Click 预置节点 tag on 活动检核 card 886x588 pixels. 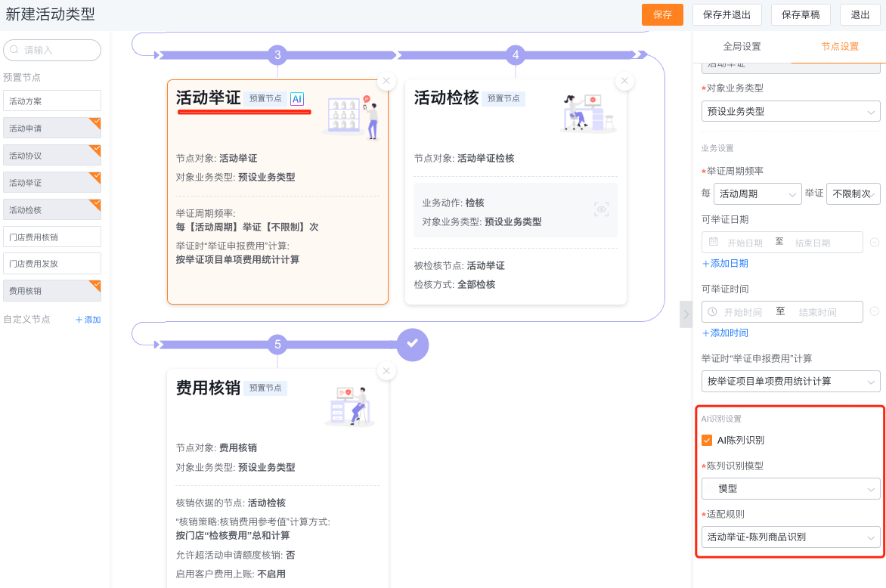pos(503,98)
